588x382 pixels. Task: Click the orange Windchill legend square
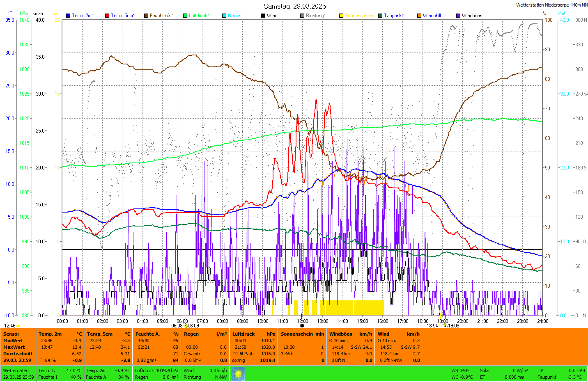pos(419,16)
